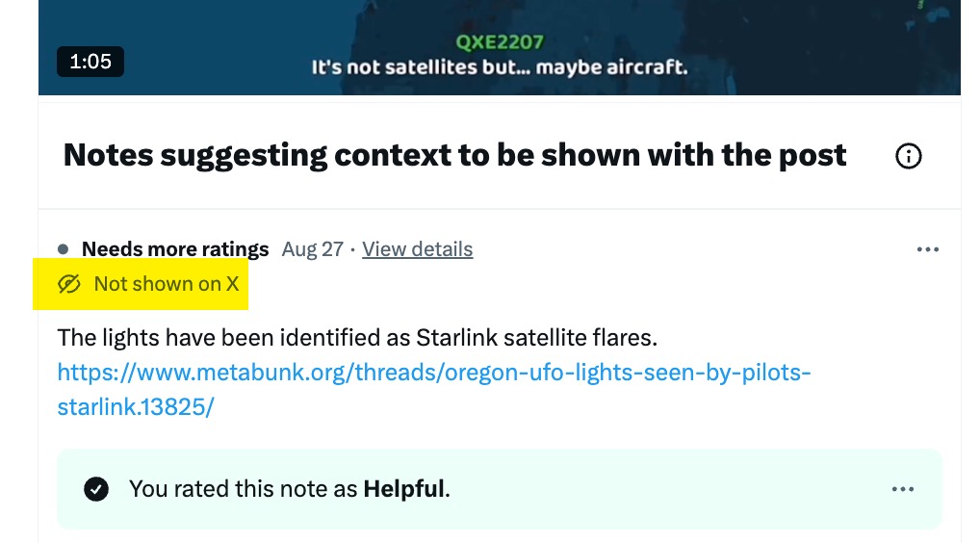Click the green QXE2207 label in video
This screenshot has width=980, height=543.
pos(500,42)
